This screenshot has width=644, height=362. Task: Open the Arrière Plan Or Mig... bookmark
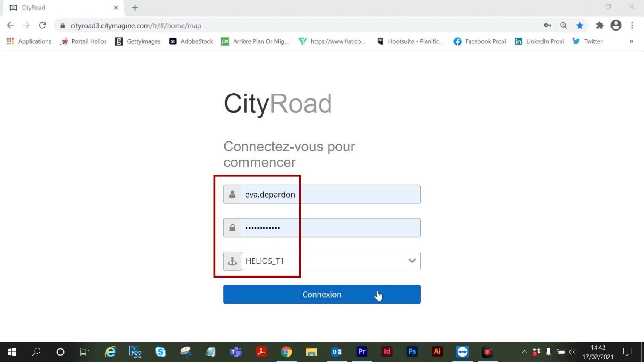tap(255, 41)
